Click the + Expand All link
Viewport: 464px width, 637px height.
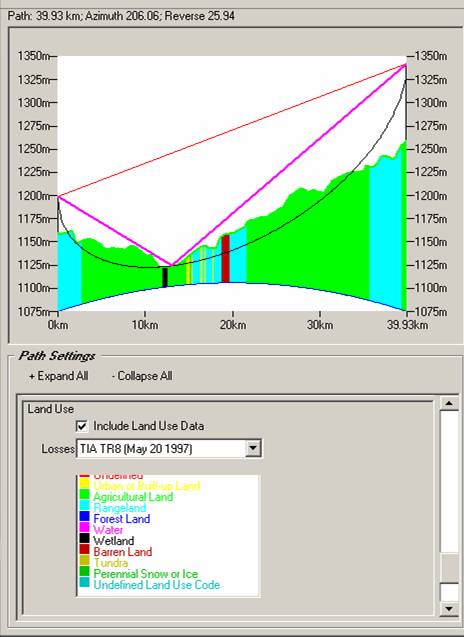59,376
